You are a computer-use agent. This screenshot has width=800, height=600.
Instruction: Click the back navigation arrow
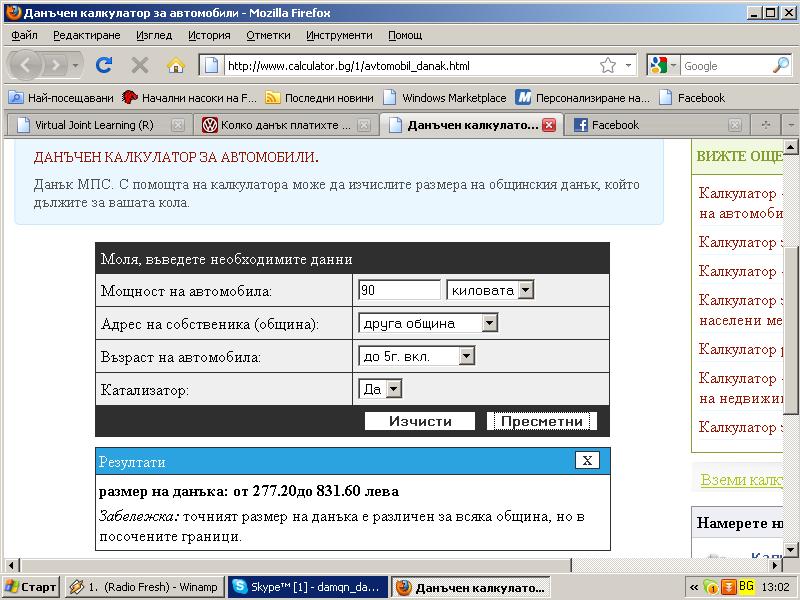[x=27, y=65]
